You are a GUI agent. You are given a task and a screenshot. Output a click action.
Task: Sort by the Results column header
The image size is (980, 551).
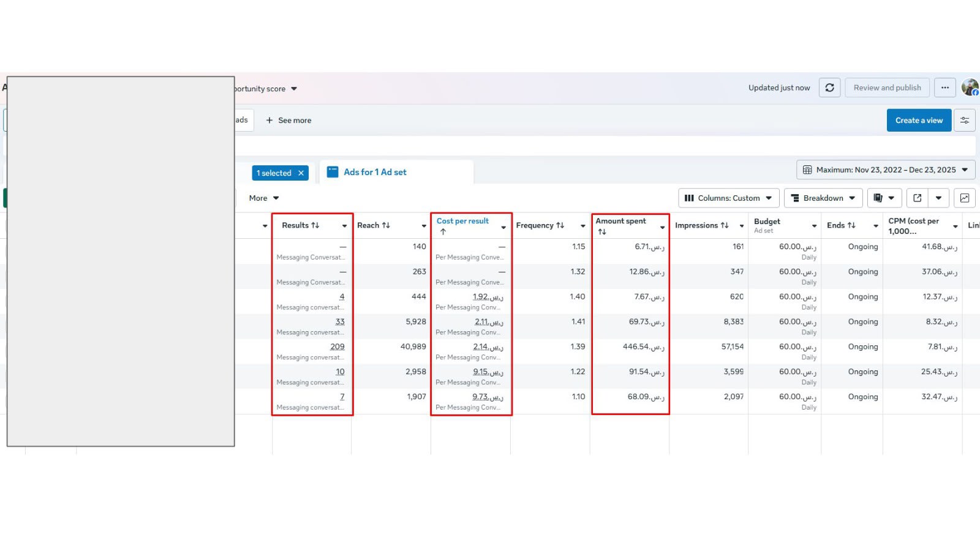tap(301, 225)
